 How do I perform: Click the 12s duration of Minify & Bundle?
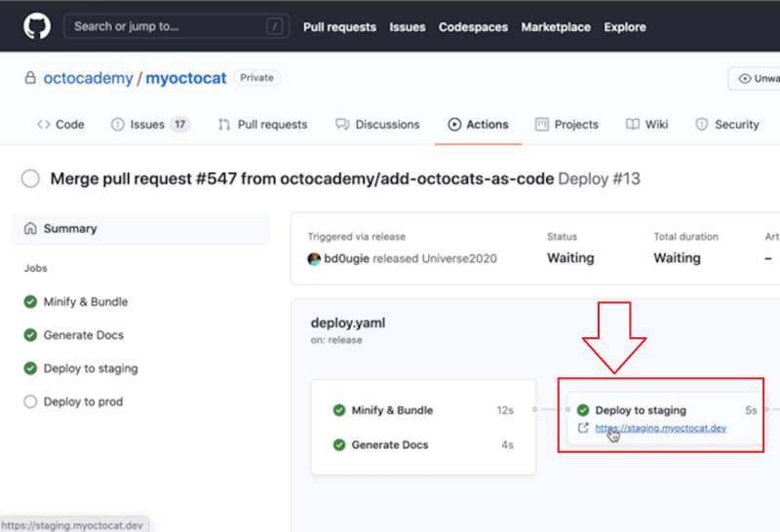coord(505,410)
